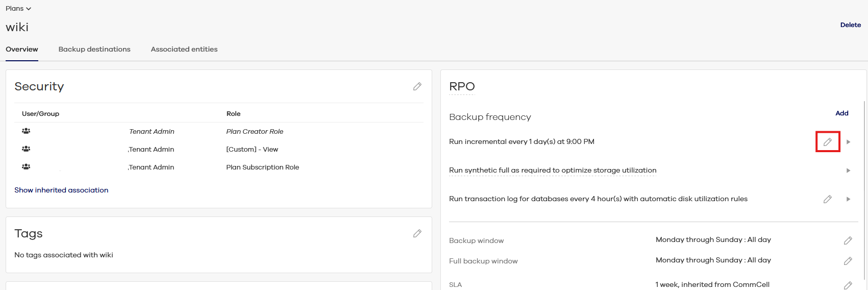Click group icon beside Plan Creator Role
The width and height of the screenshot is (868, 290).
(26, 131)
